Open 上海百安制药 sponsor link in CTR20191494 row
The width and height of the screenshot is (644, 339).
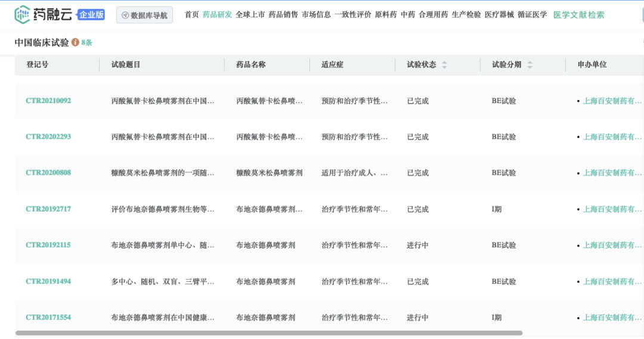[612, 281]
